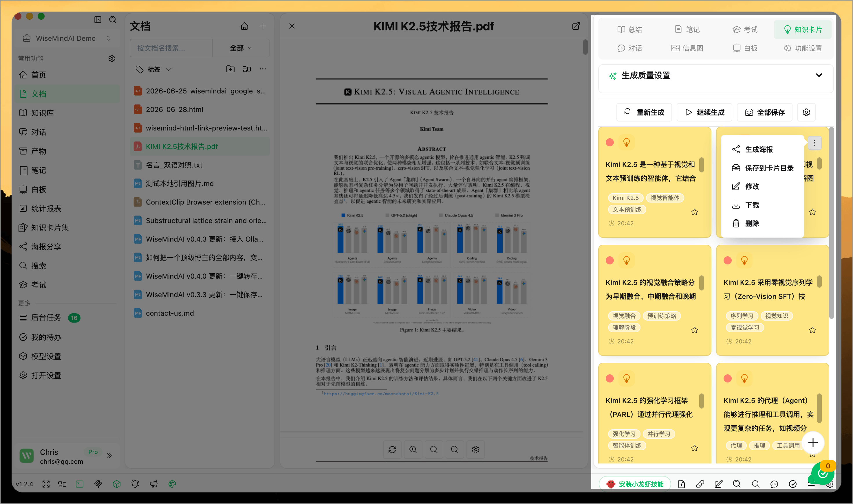Toggle fullscreen from status bar
The height and width of the screenshot is (504, 853).
click(46, 484)
